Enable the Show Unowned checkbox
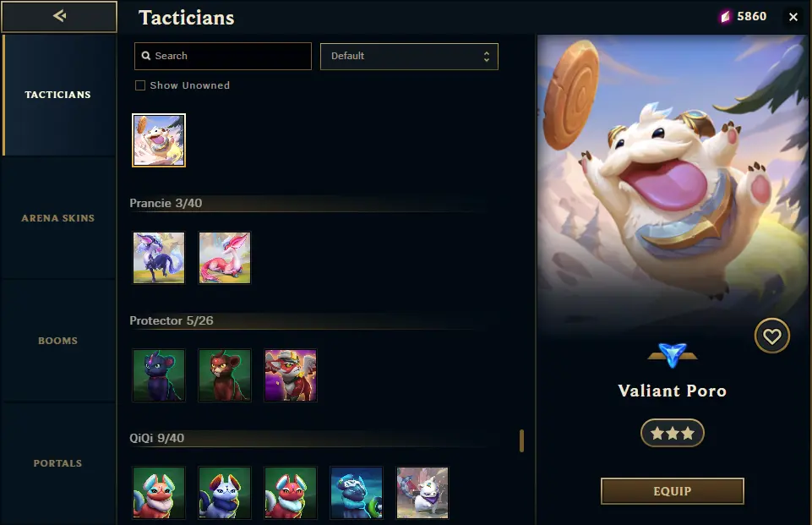This screenshot has height=525, width=812. 139,85
